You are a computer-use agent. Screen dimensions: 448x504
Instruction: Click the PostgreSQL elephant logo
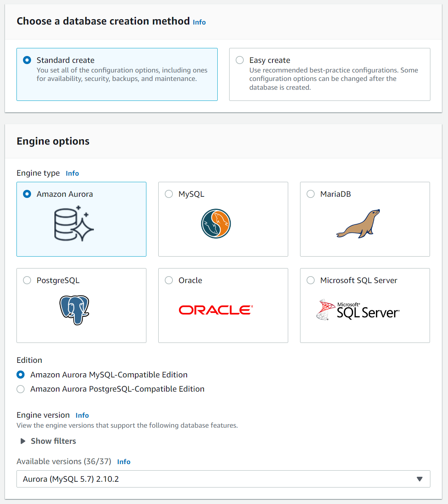74,310
